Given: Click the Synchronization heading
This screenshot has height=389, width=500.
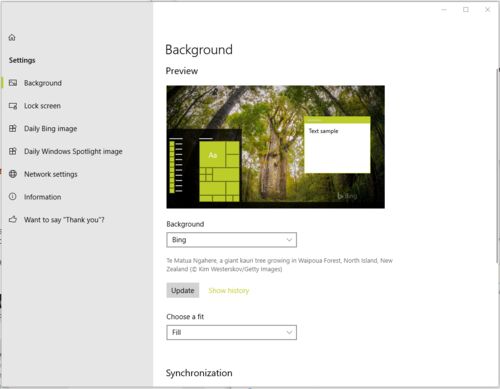Looking at the screenshot, I should [x=199, y=373].
